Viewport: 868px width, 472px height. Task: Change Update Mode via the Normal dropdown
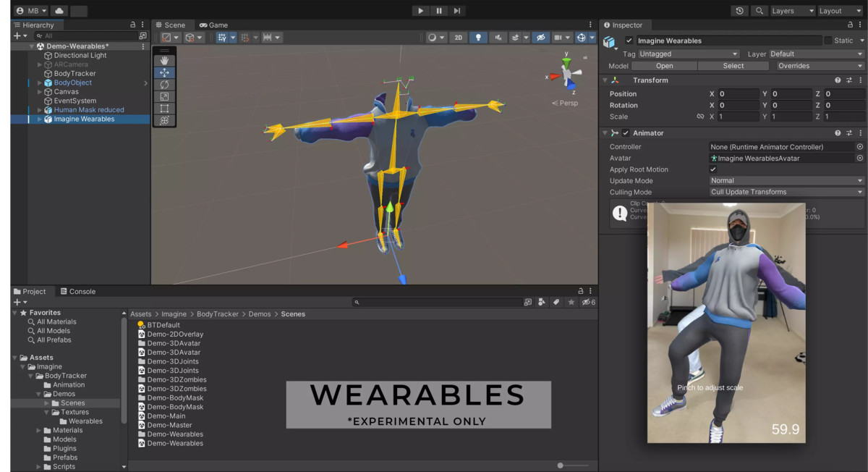tap(786, 180)
